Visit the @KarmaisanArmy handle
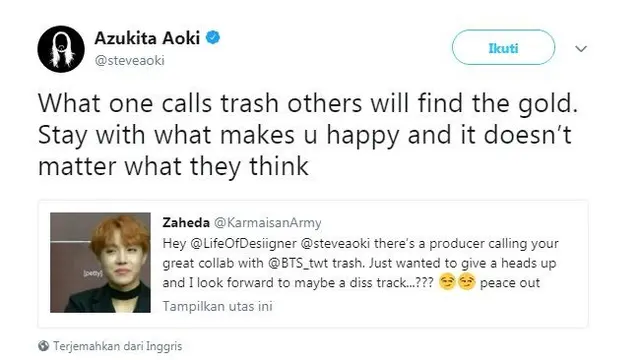640x360 pixels. coord(268,223)
